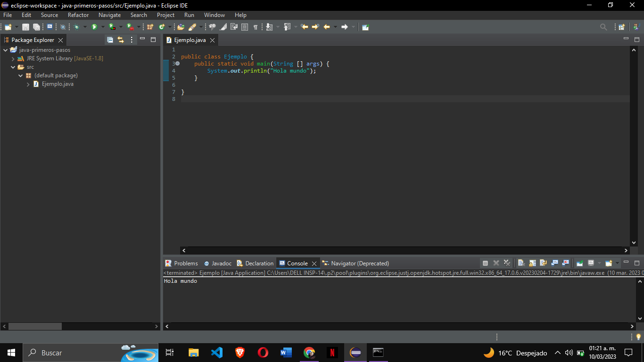Collapse java-primeros-pasos project node
The width and height of the screenshot is (644, 362).
(6, 50)
